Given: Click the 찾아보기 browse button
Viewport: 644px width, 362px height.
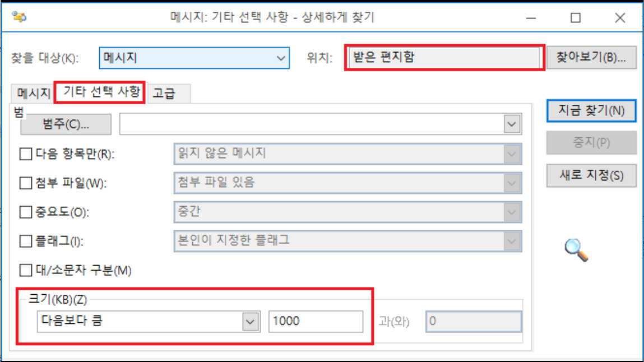Looking at the screenshot, I should tap(591, 58).
